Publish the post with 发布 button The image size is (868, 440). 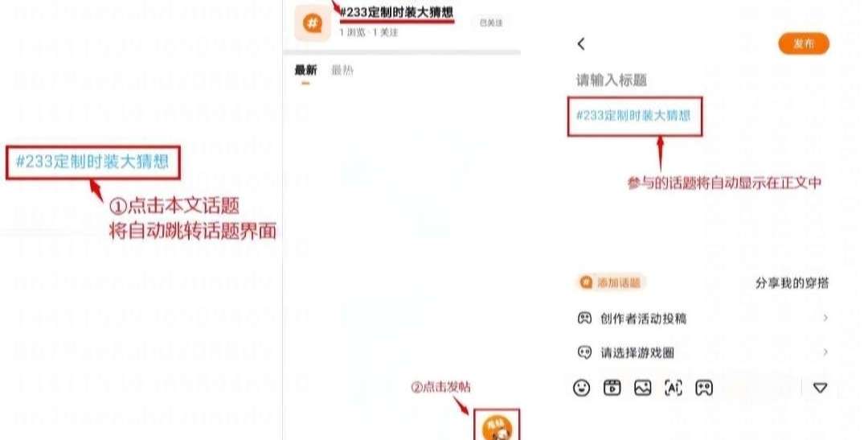pyautogui.click(x=804, y=43)
